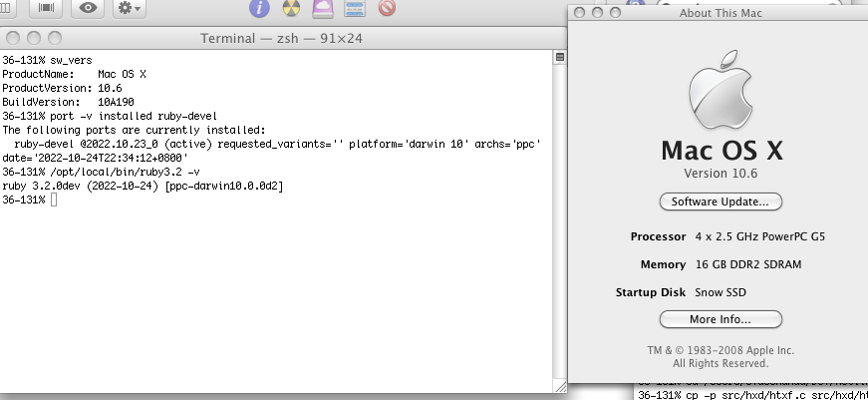
Task: Click the Terminal window close button
Action: coord(13,38)
